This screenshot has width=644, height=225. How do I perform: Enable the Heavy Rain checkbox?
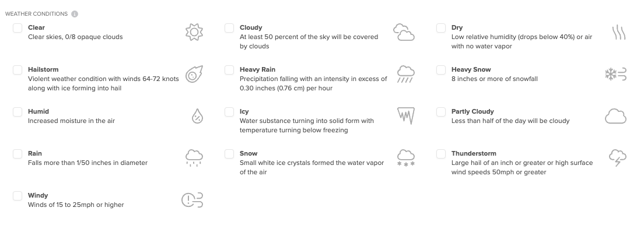click(x=229, y=70)
